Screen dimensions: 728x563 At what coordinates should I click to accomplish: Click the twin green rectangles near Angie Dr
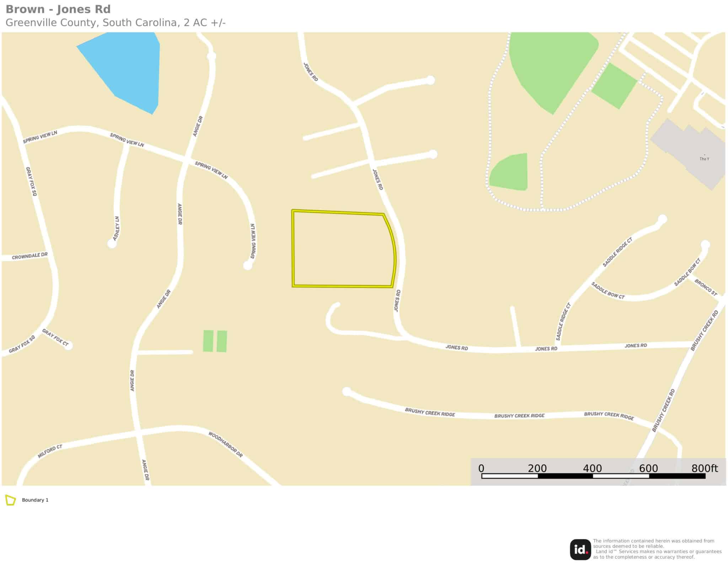215,341
